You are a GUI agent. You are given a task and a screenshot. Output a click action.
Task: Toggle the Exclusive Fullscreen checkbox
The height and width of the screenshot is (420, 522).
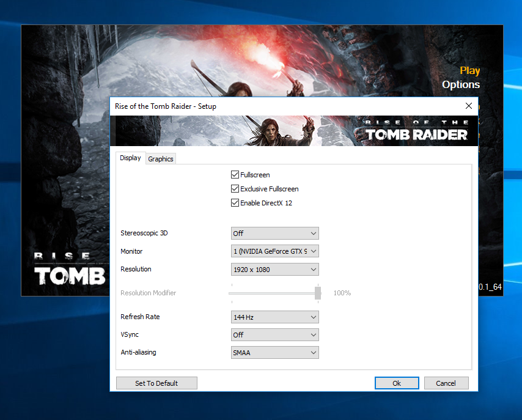[235, 189]
